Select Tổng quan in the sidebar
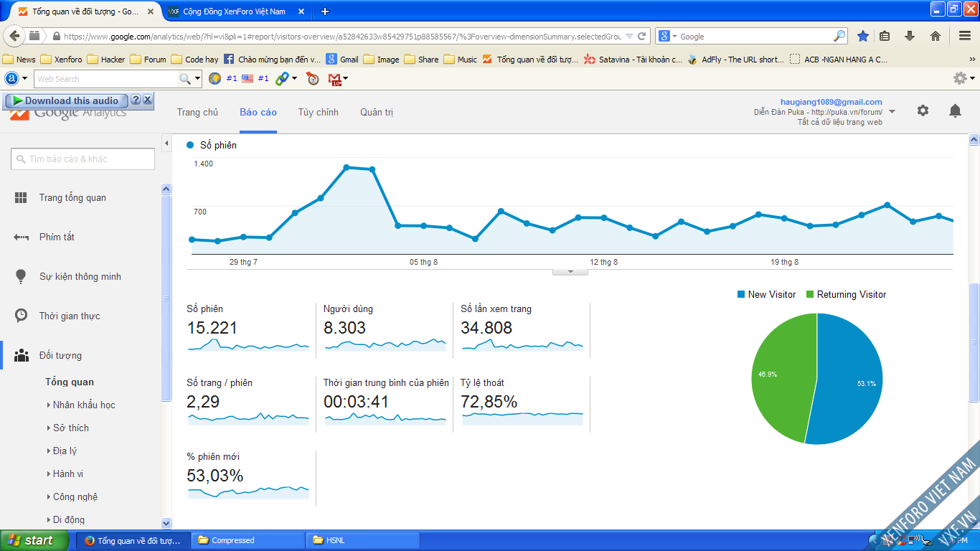 [70, 382]
